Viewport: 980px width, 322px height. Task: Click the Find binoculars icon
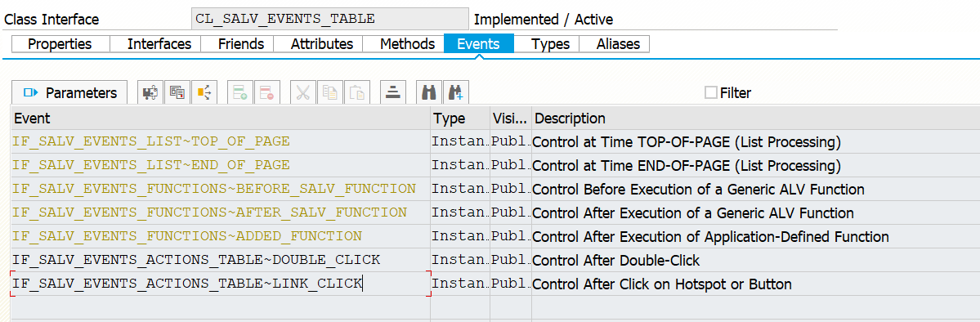[x=429, y=92]
